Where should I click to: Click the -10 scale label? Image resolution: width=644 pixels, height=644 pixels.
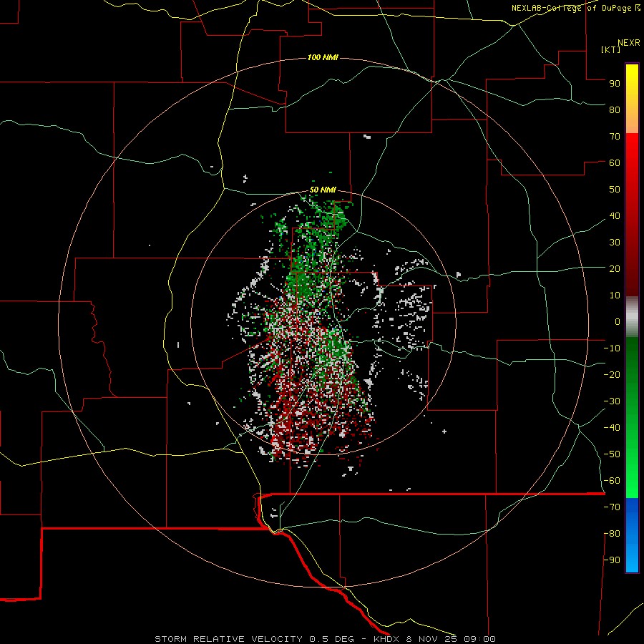coord(612,348)
